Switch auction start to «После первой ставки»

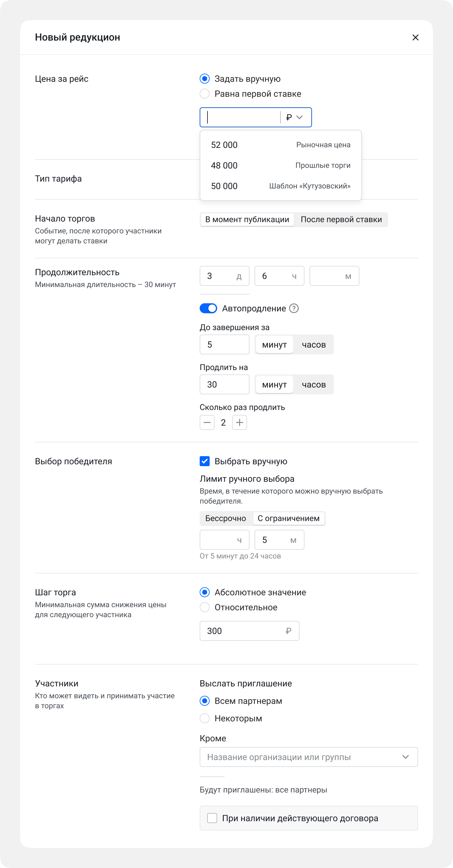[x=341, y=219]
